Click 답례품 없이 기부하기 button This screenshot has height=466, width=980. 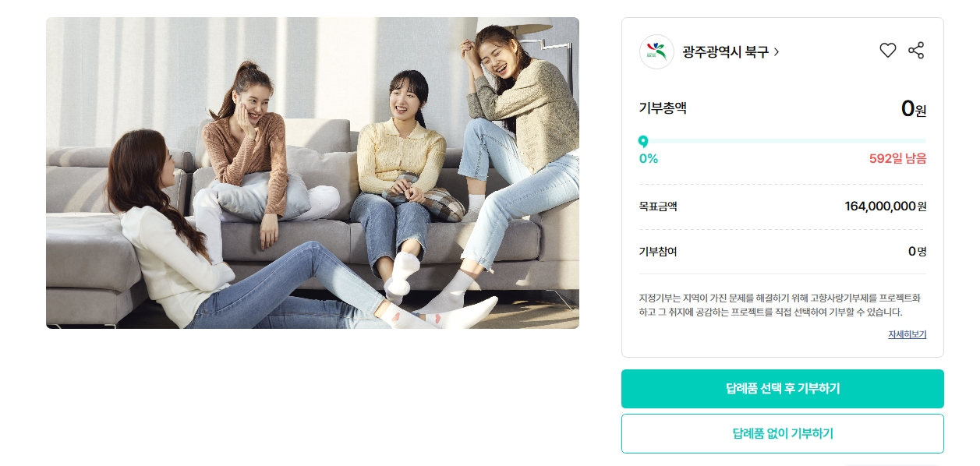click(783, 433)
